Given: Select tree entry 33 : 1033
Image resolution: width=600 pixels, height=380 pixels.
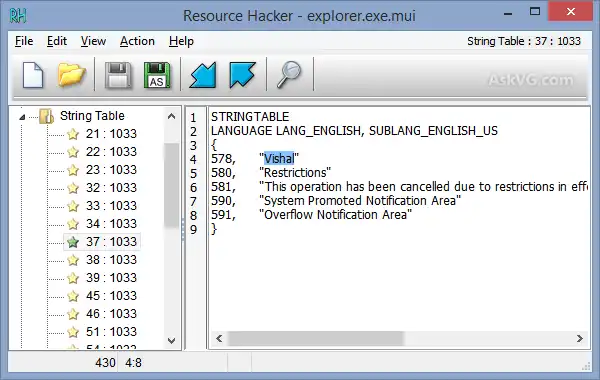Looking at the screenshot, I should [x=111, y=206].
